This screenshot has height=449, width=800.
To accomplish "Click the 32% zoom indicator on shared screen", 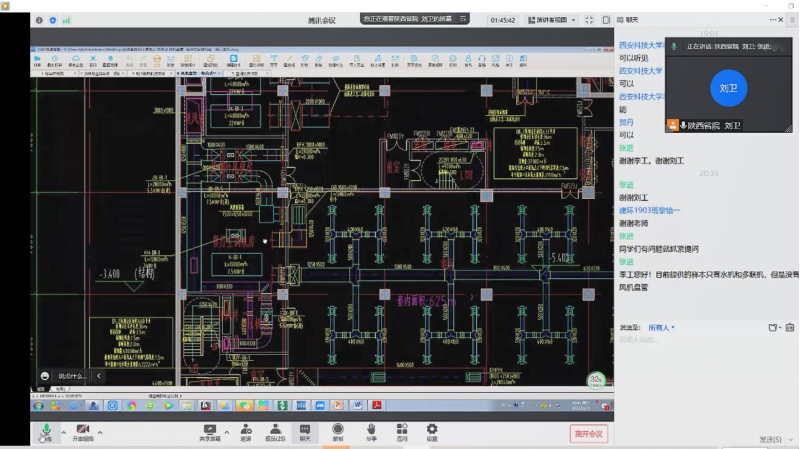I will 597,379.
